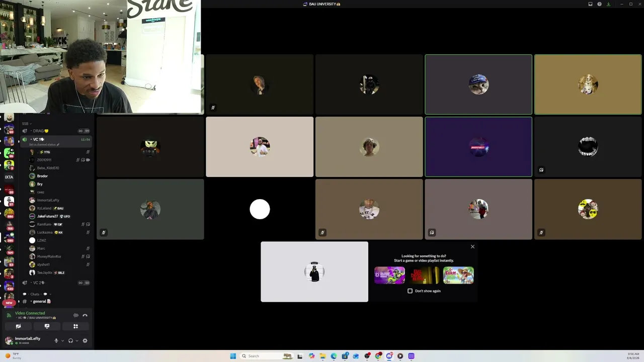Toggle microphone mute in user panel

pos(56,340)
